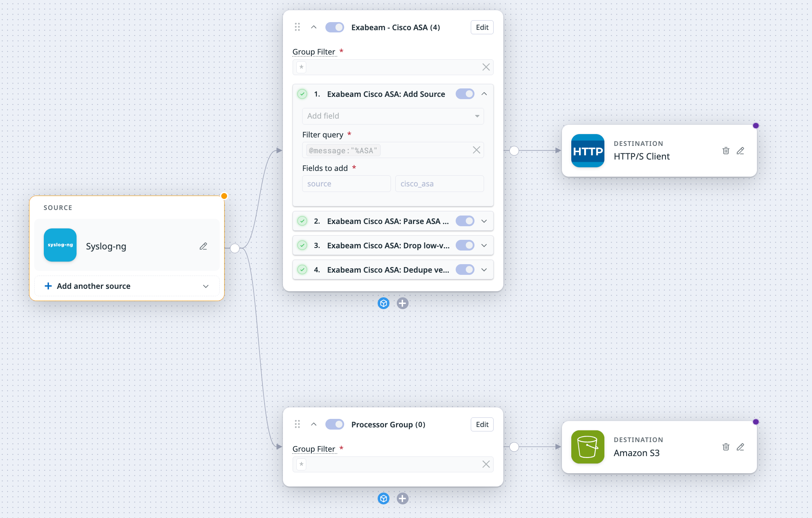Clear the @message filter query with X
The height and width of the screenshot is (518, 812).
[x=476, y=150]
